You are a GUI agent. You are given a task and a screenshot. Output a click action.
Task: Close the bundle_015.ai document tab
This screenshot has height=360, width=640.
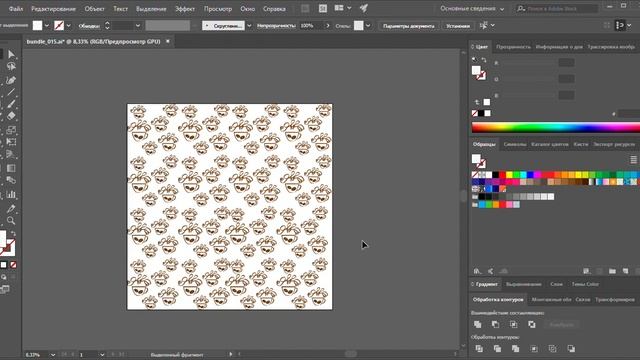tap(168, 41)
